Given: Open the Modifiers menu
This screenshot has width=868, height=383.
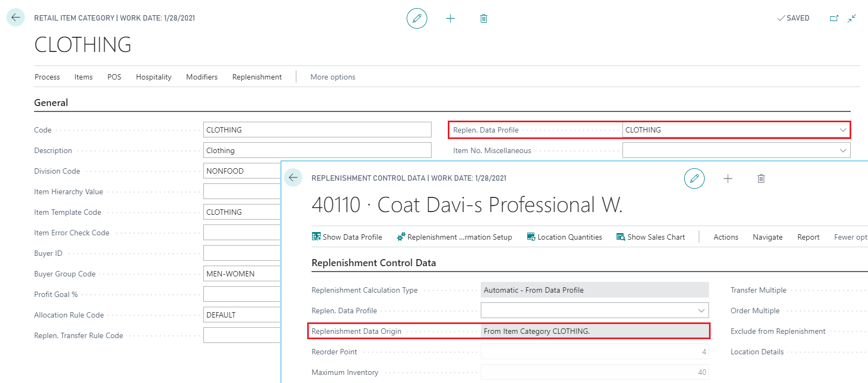Looking at the screenshot, I should (202, 77).
